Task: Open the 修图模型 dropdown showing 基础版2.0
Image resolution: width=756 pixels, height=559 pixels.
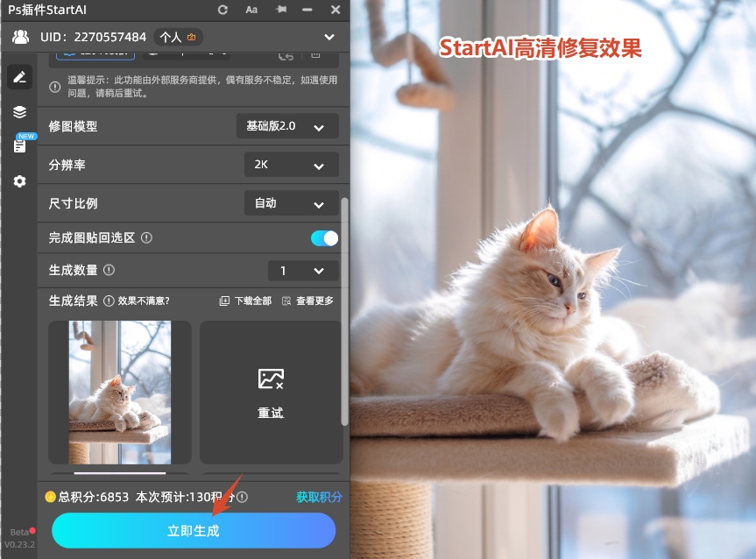Action: [x=286, y=125]
